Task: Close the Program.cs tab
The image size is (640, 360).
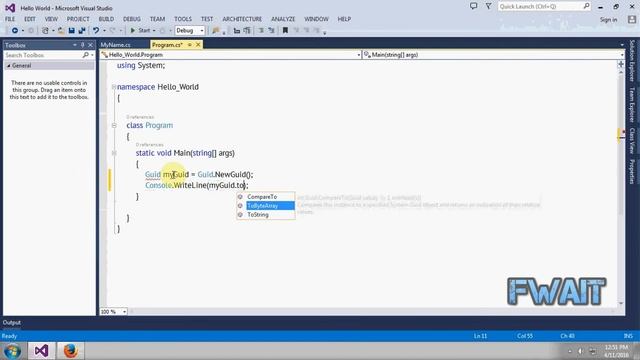Action: click(x=198, y=45)
